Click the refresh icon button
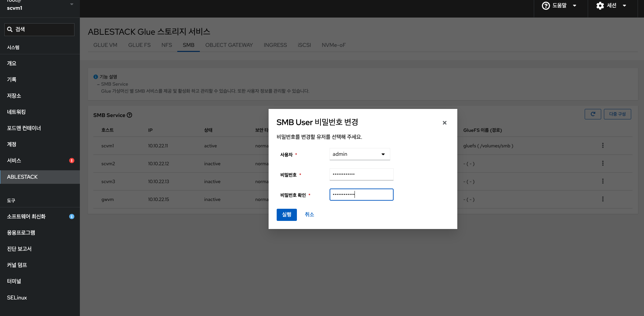This screenshot has width=644, height=316. click(592, 114)
